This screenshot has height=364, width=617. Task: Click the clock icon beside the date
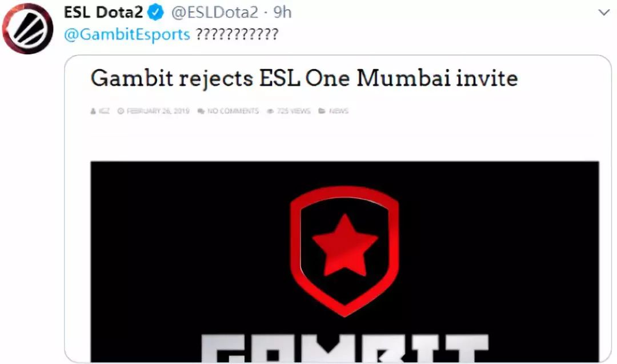tap(121, 111)
